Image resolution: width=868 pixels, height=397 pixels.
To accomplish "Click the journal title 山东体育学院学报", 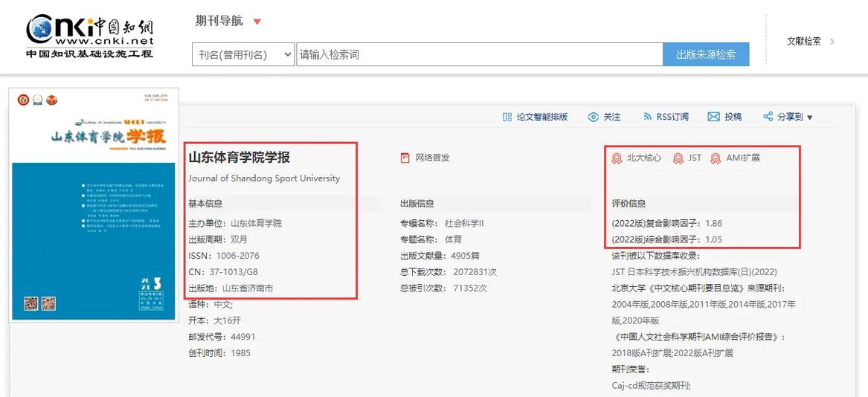I will [239, 158].
